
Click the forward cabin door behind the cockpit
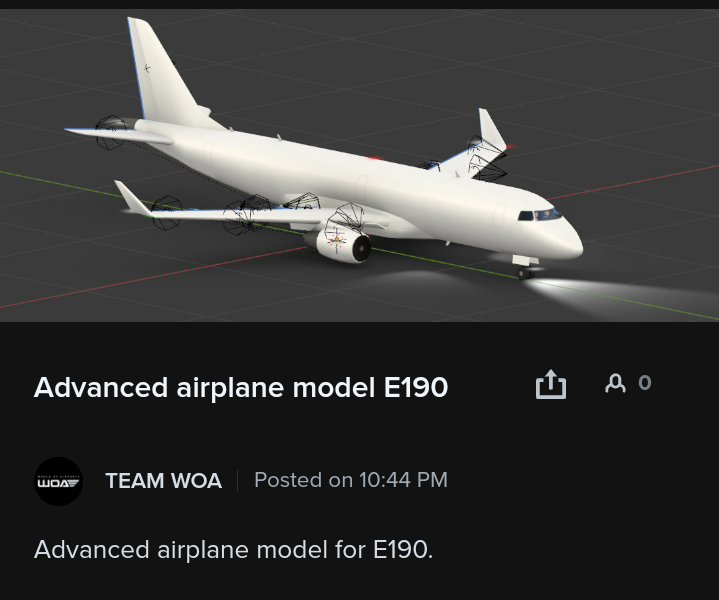coord(499,216)
